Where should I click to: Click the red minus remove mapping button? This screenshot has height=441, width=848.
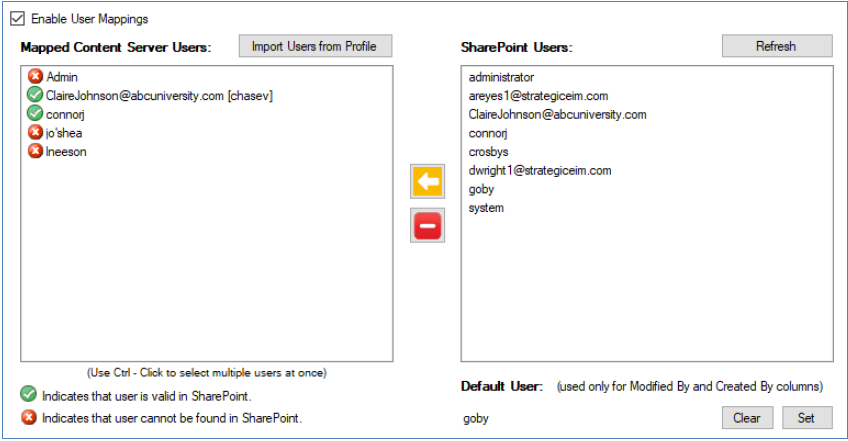pyautogui.click(x=427, y=227)
